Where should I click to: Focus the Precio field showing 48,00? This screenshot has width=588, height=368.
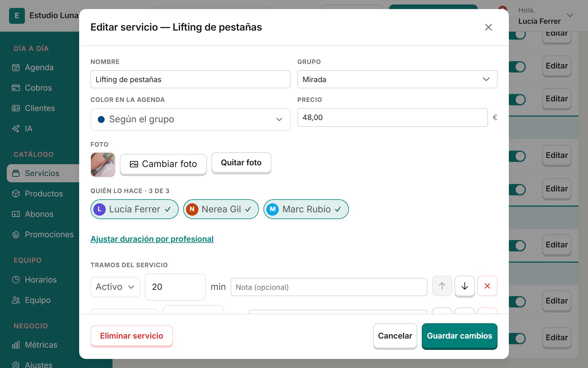392,117
